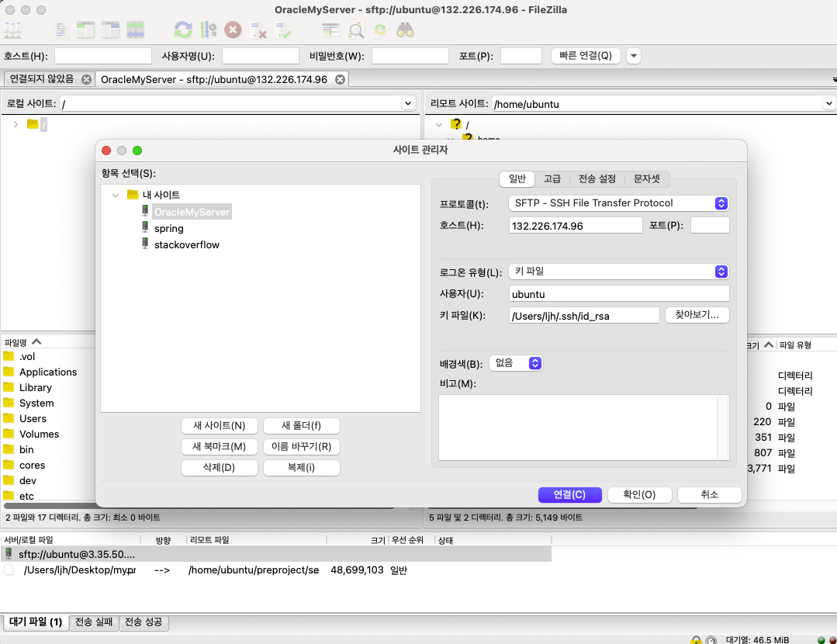
Task: Open the local site path dropdown
Action: coord(408,104)
